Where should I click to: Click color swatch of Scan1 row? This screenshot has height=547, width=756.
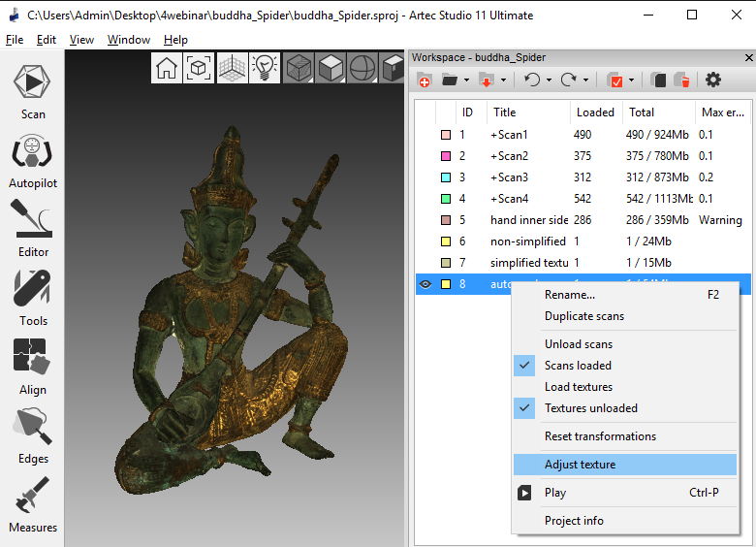pos(446,135)
